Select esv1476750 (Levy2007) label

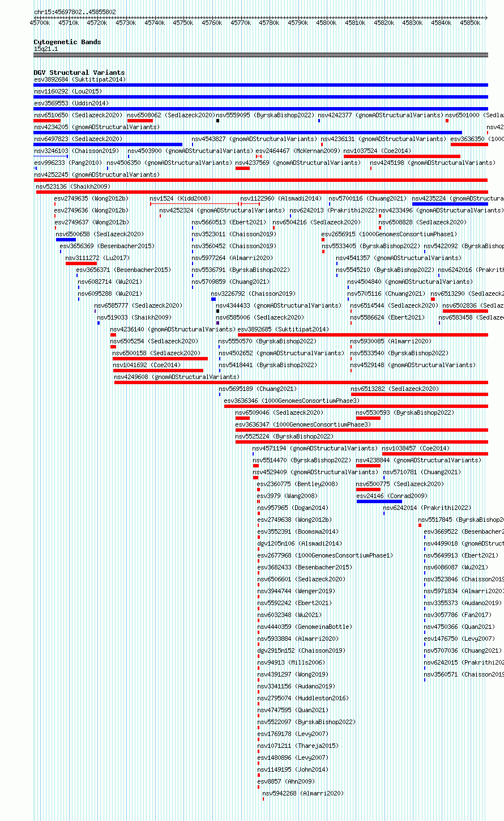460,639
